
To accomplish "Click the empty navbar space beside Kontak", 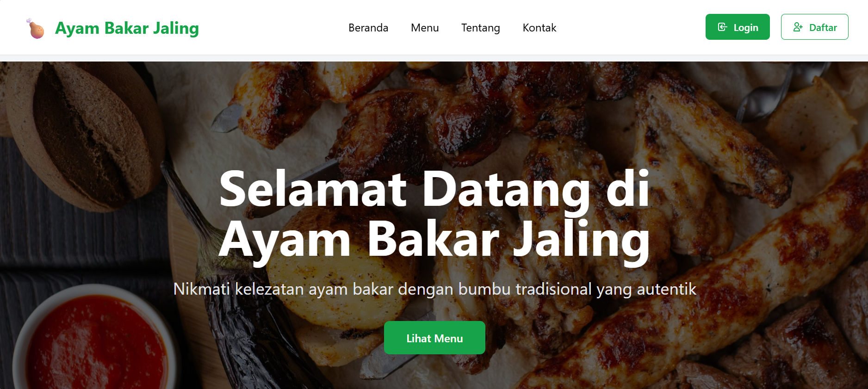I will 629,28.
